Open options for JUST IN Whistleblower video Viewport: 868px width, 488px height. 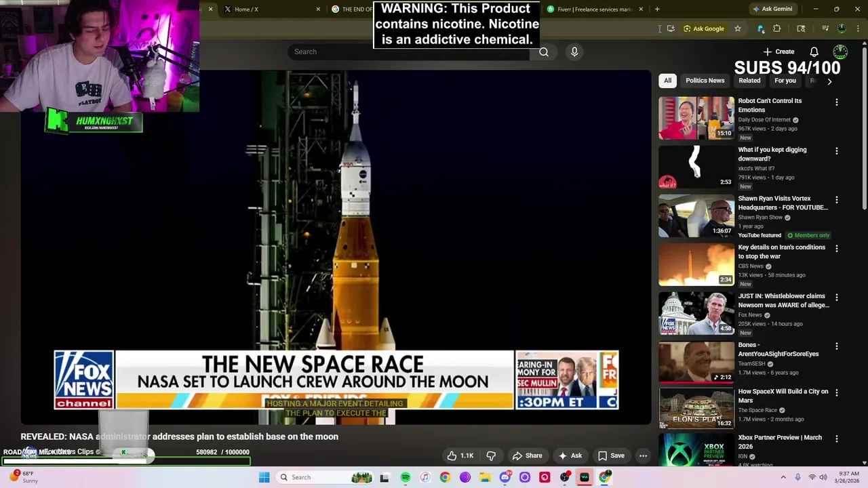(x=837, y=298)
